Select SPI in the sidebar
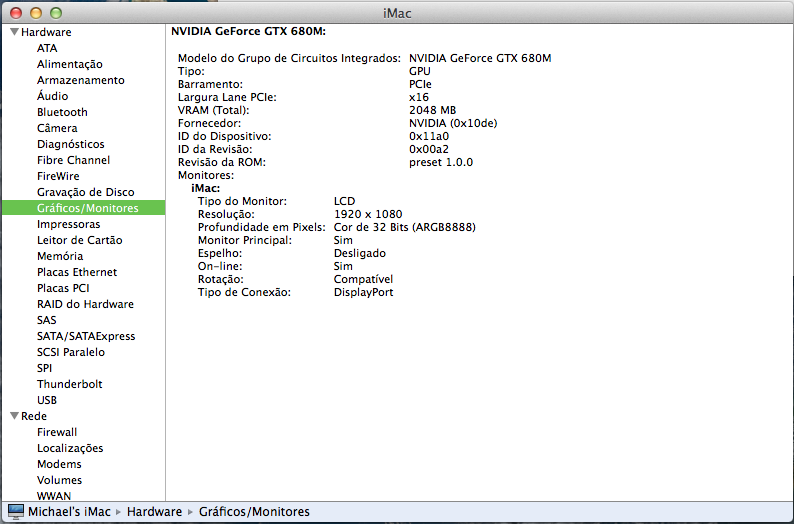794x524 pixels. coord(45,368)
